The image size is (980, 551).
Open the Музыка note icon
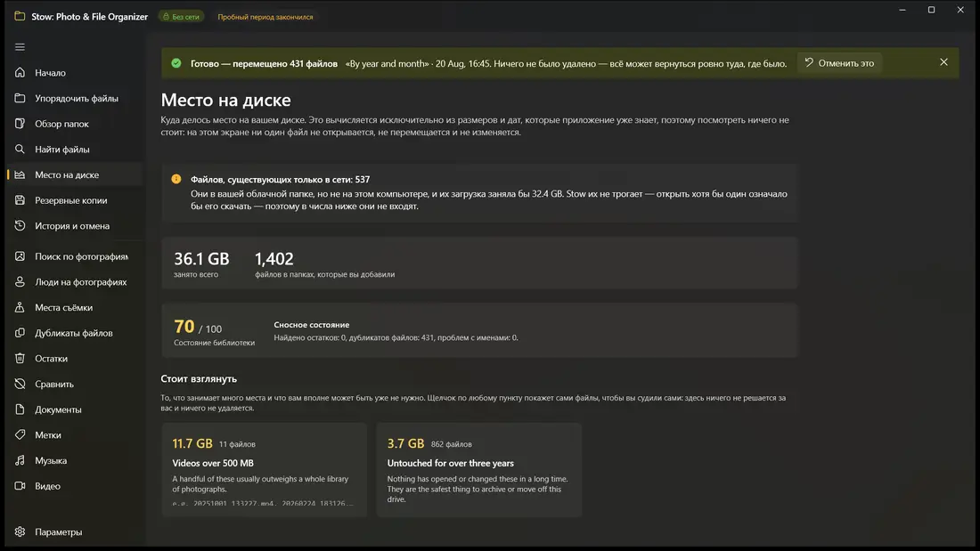pyautogui.click(x=20, y=460)
